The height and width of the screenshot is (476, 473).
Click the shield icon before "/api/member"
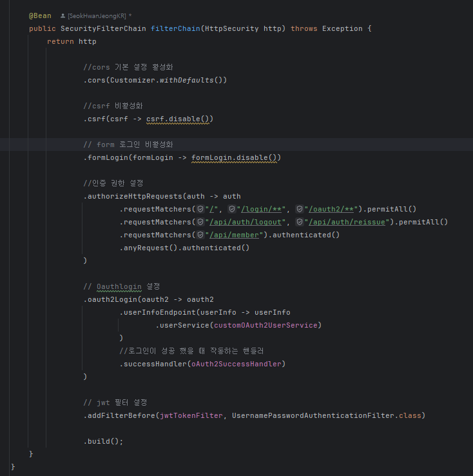pos(200,235)
